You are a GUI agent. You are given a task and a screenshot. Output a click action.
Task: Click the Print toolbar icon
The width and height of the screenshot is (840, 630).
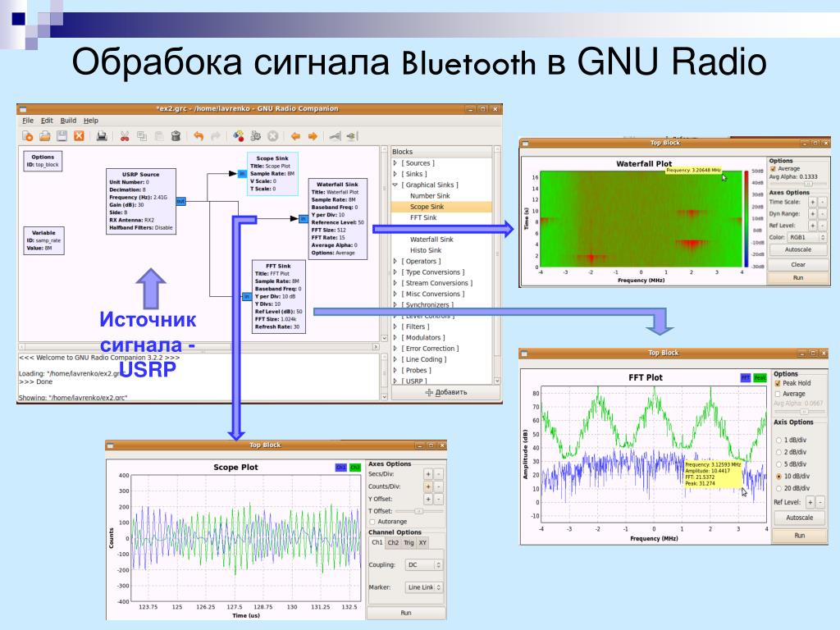(x=101, y=136)
